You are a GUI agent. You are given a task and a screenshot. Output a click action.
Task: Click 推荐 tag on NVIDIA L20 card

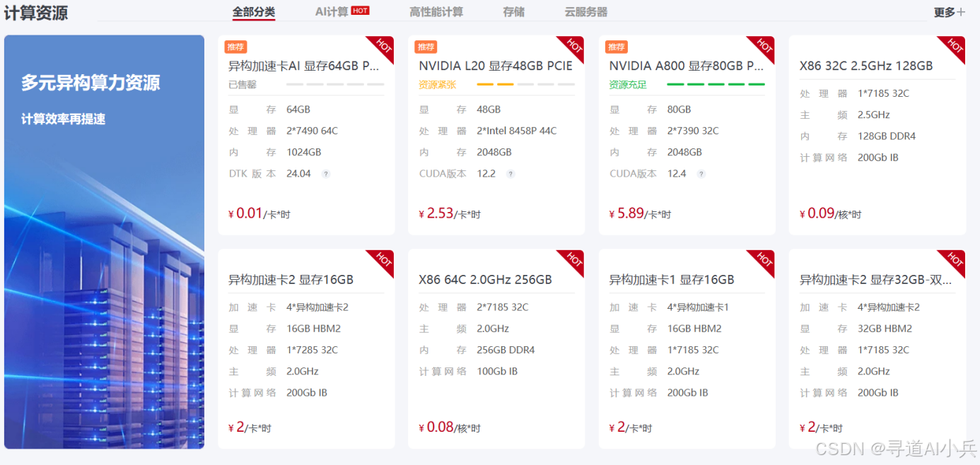click(x=426, y=47)
